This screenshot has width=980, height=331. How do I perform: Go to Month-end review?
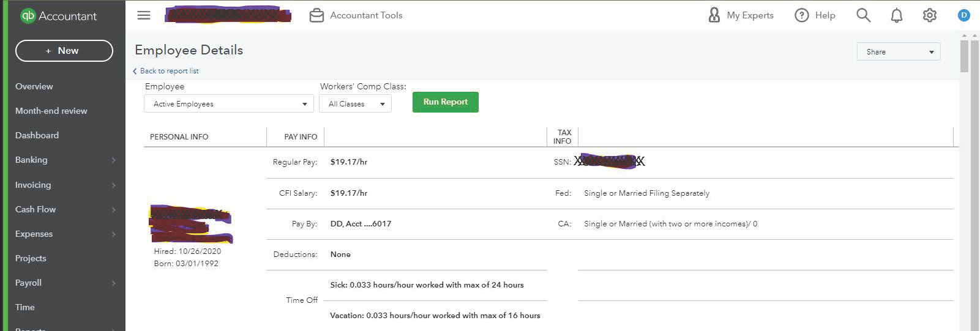coord(51,111)
